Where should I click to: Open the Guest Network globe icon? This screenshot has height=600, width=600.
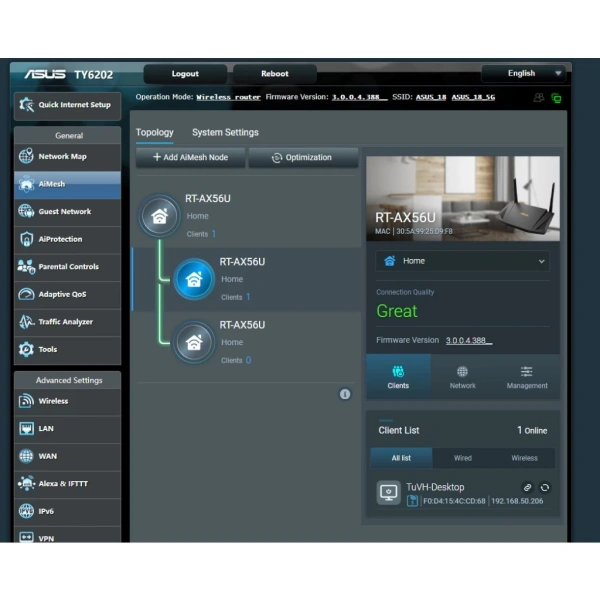[x=26, y=211]
